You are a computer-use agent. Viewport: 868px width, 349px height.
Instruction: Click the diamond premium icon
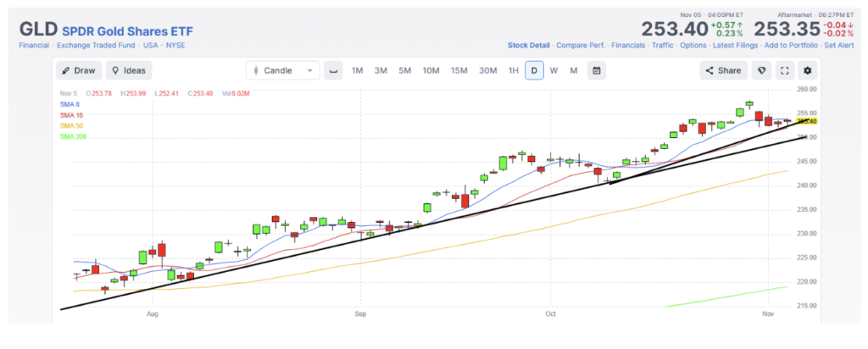coord(762,70)
